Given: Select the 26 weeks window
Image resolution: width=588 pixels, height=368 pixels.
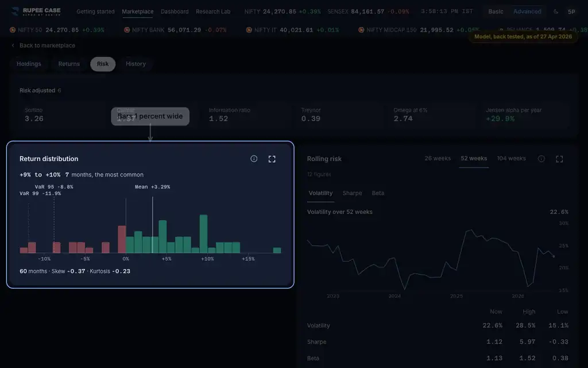Looking at the screenshot, I should [x=438, y=159].
